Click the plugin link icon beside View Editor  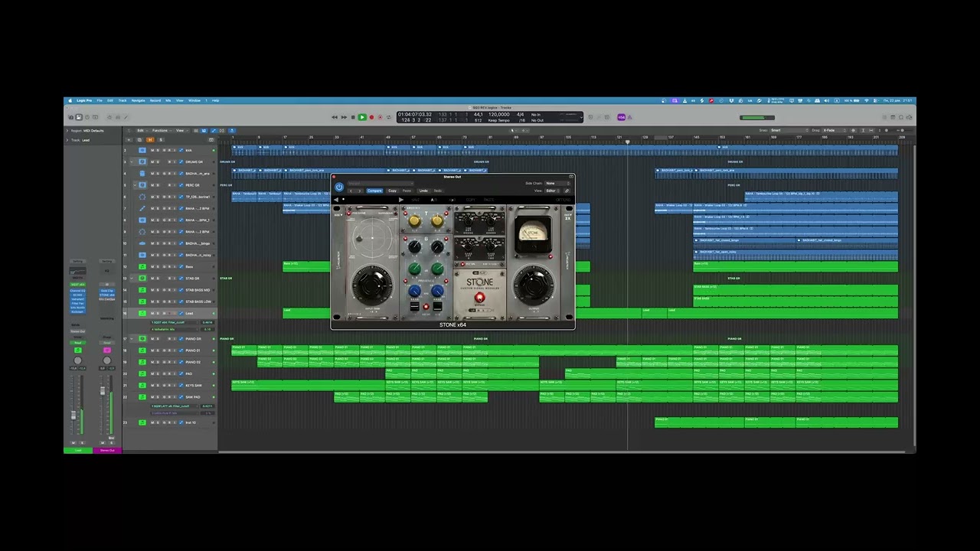click(567, 191)
